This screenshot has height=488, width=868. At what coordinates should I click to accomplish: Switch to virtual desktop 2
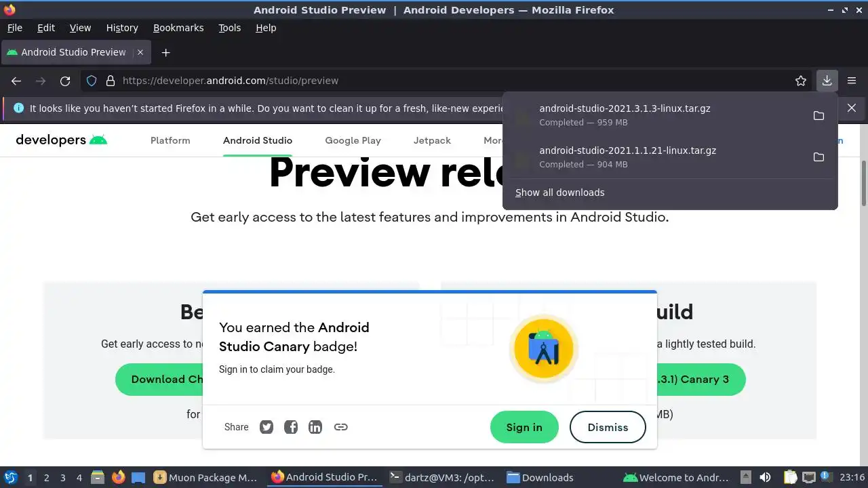(x=46, y=478)
